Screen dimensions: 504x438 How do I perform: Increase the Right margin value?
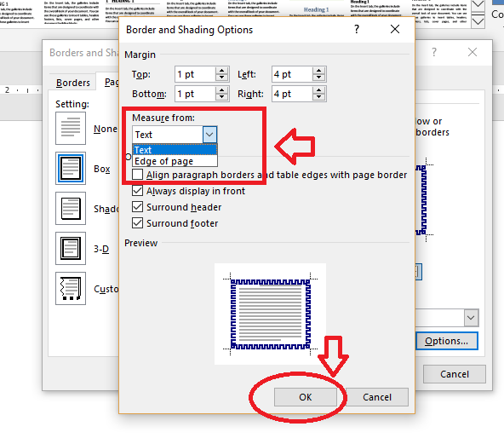point(319,90)
